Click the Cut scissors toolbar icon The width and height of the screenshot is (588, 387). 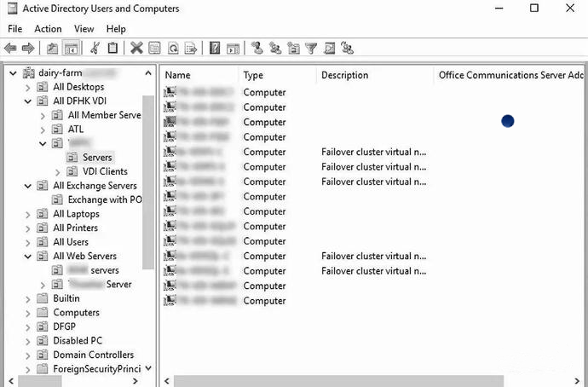pyautogui.click(x=95, y=49)
